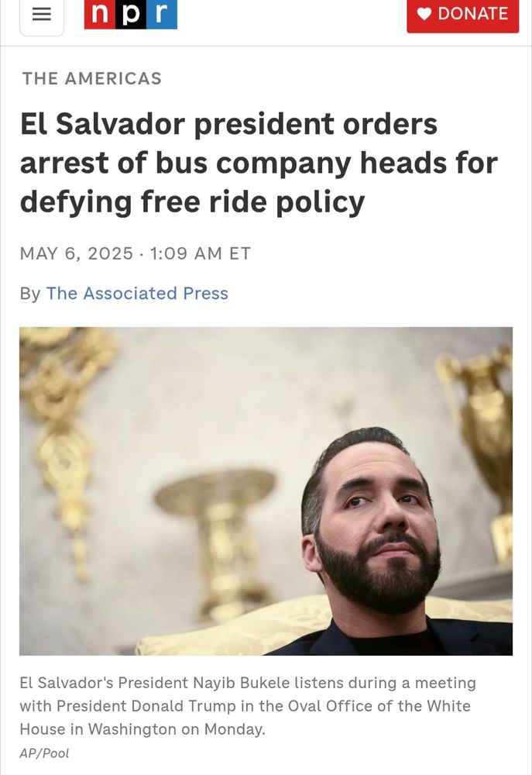The image size is (532, 775).
Task: Select the DONATE label text
Action: pyautogui.click(x=472, y=14)
